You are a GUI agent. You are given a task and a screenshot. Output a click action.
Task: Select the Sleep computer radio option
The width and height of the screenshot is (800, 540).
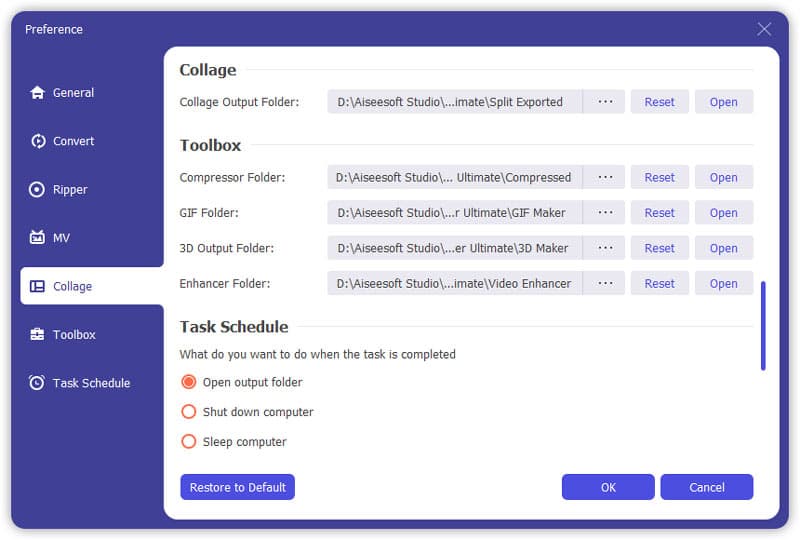189,441
